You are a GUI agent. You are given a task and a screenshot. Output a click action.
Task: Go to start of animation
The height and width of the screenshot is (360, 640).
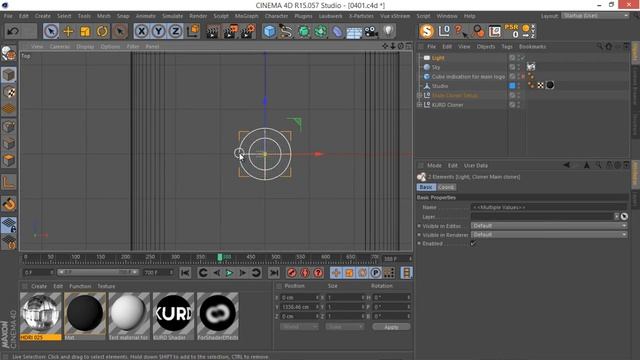point(185,273)
